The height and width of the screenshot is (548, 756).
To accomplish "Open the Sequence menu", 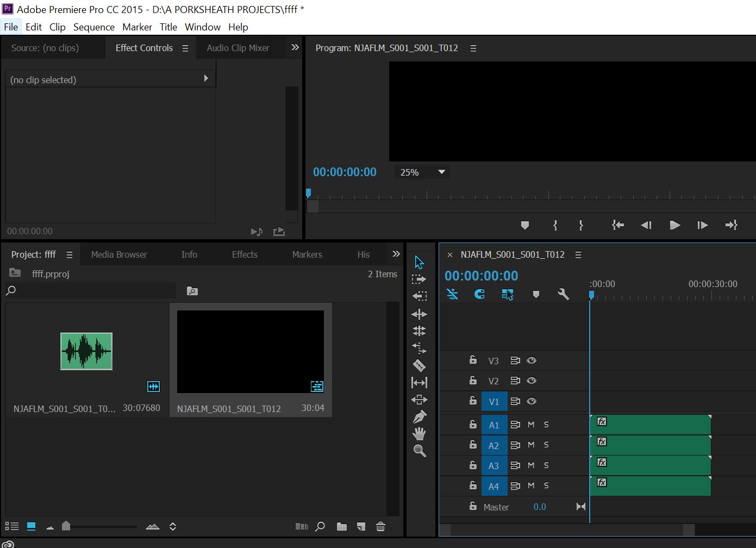I will point(94,27).
